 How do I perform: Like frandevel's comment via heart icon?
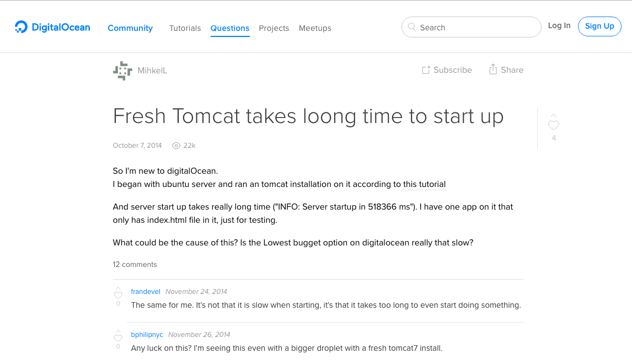[x=118, y=295]
